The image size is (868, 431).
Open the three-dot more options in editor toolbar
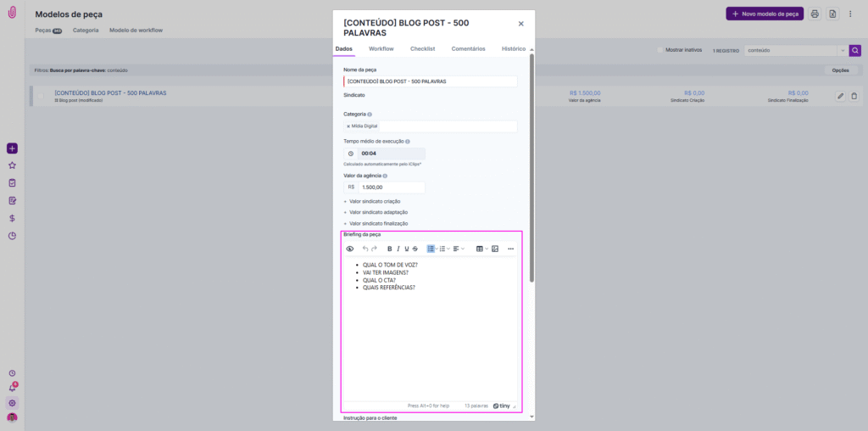pos(511,249)
